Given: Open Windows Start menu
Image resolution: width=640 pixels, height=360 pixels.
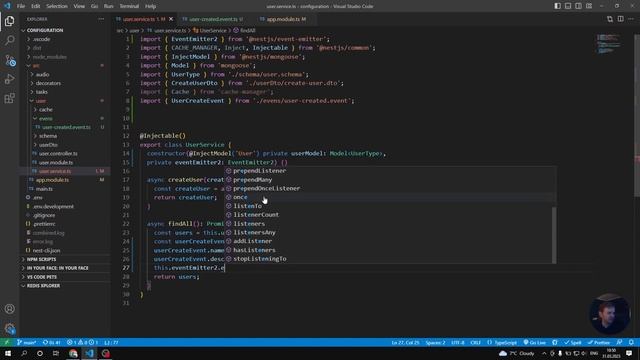Looking at the screenshot, I should click(7, 353).
